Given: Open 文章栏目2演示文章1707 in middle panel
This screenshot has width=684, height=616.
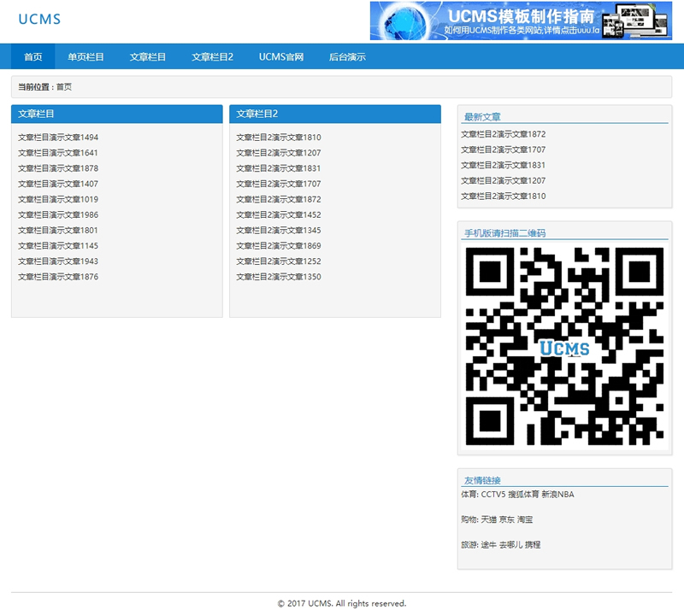Looking at the screenshot, I should click(279, 184).
